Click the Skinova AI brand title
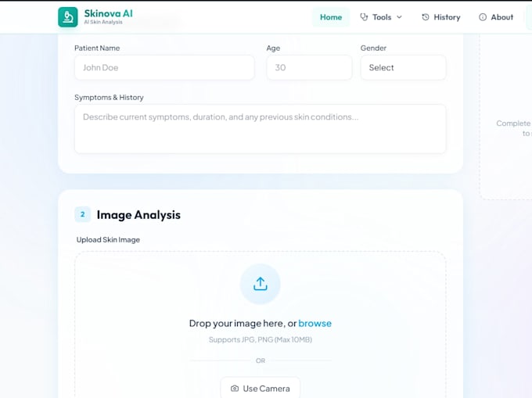 click(x=108, y=13)
